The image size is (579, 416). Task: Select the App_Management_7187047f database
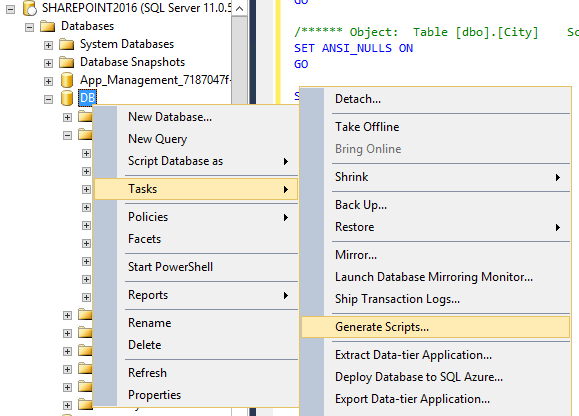tap(155, 80)
